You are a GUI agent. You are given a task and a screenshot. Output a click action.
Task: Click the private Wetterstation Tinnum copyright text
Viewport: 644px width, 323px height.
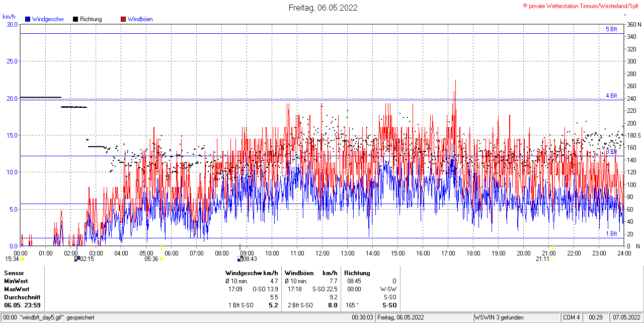[x=581, y=6]
